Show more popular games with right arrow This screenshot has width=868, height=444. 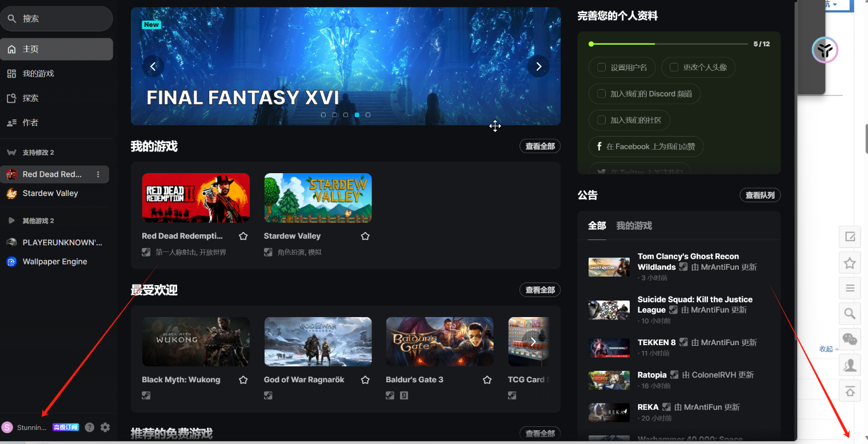[533, 342]
